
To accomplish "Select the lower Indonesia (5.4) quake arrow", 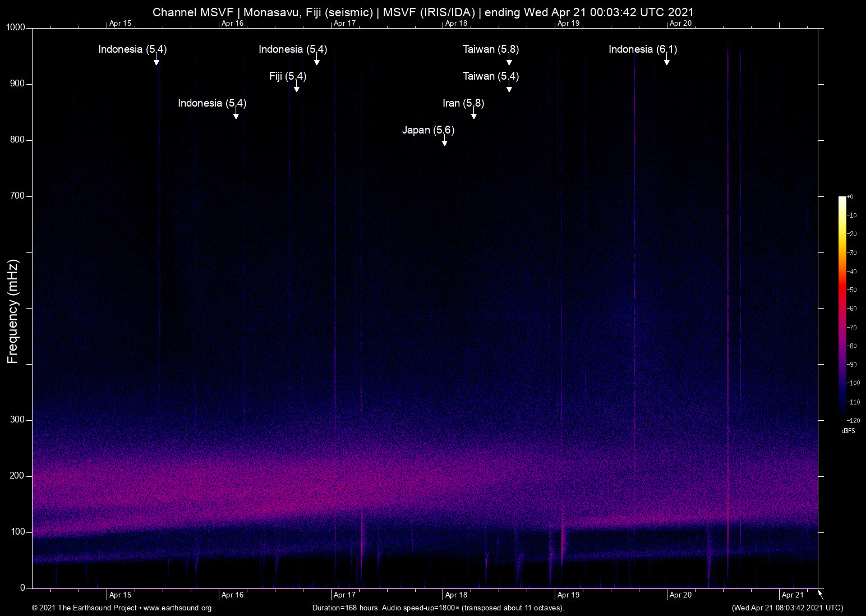I will 236,115.
